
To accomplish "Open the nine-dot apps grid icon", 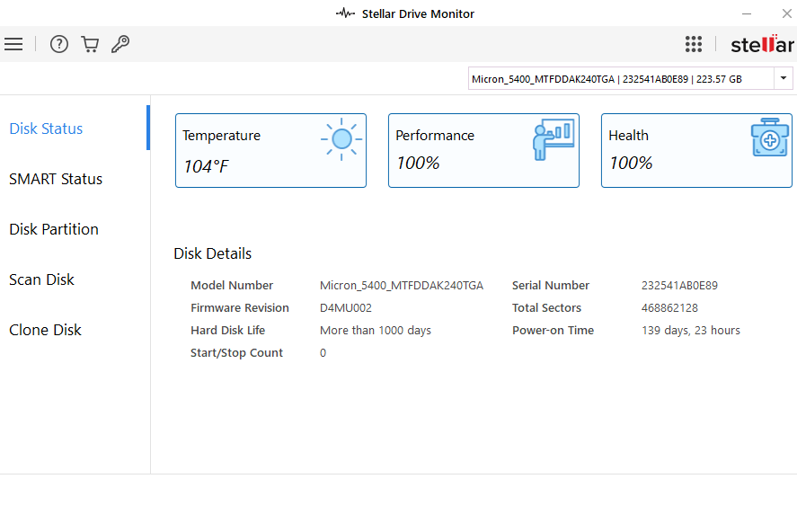I will (x=694, y=44).
